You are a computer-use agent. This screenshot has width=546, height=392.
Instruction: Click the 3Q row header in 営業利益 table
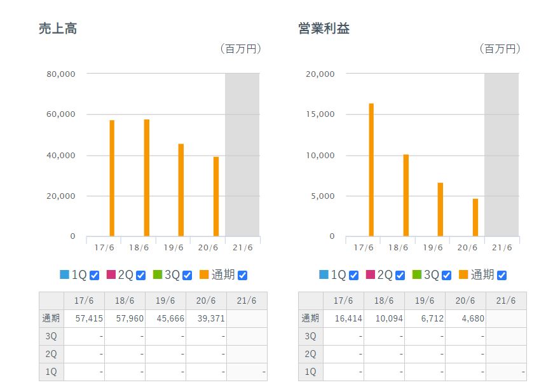point(311,336)
